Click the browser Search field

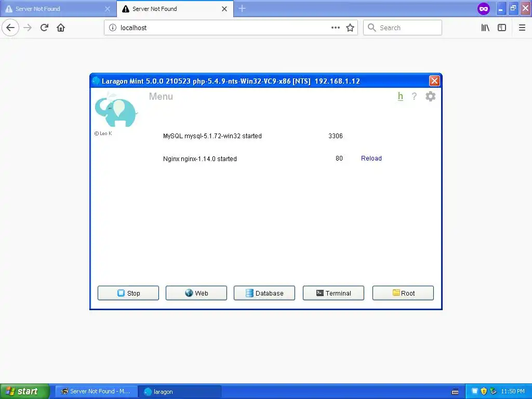pyautogui.click(x=403, y=28)
